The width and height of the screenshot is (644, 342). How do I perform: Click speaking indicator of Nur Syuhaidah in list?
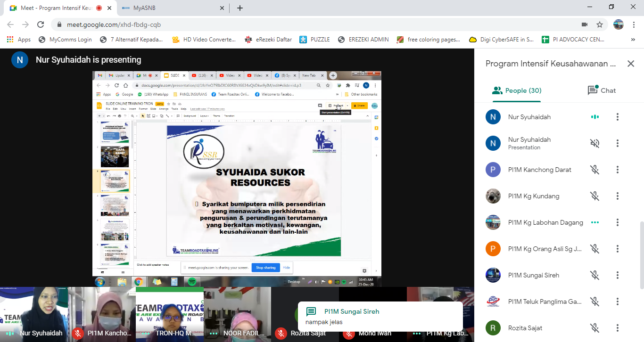coord(595,117)
